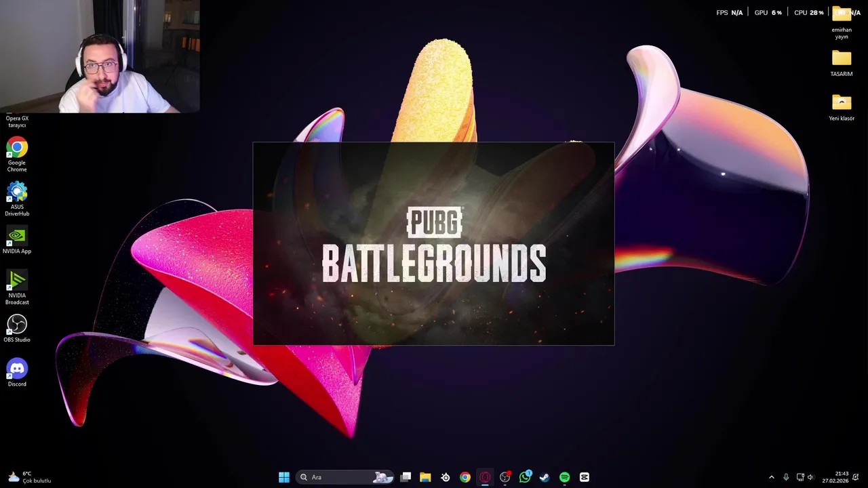Open WhatsApp from the taskbar
Viewport: 868px width, 488px height.
pos(525,477)
